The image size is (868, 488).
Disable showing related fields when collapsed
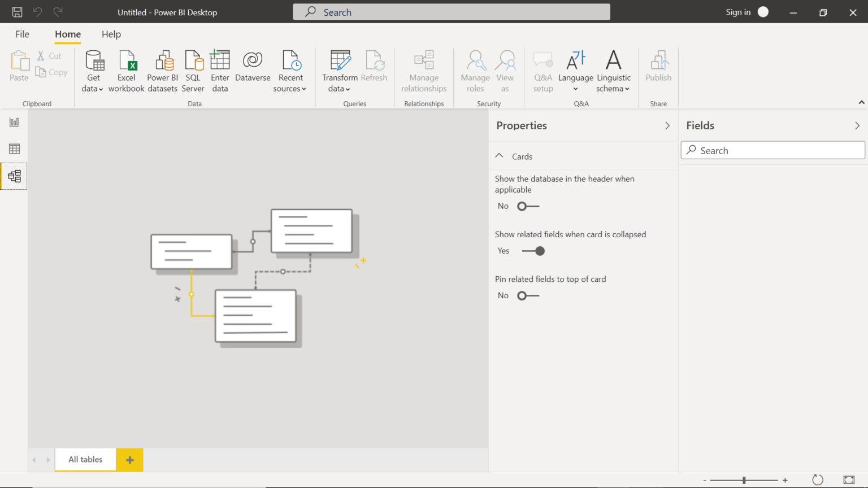point(533,251)
